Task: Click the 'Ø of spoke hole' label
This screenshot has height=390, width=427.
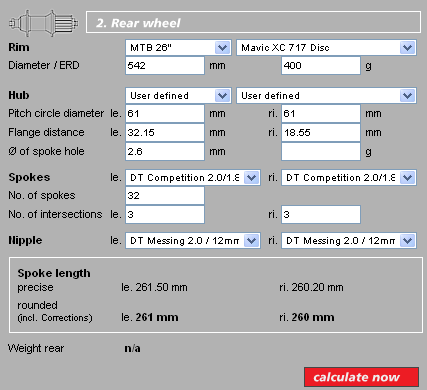Action: pyautogui.click(x=46, y=151)
